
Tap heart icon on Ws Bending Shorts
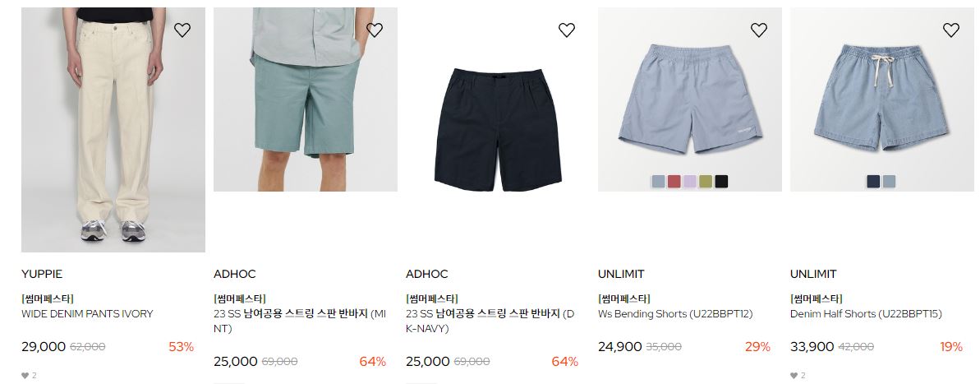point(759,30)
